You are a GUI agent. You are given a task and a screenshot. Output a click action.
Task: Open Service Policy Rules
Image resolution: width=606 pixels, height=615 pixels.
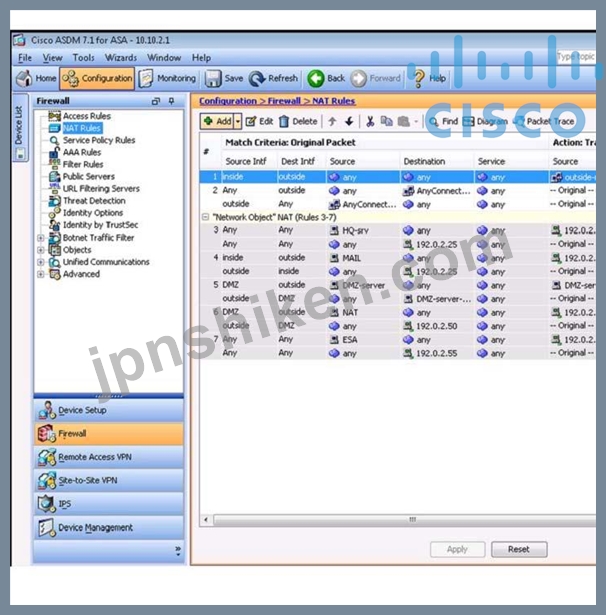coord(99,140)
